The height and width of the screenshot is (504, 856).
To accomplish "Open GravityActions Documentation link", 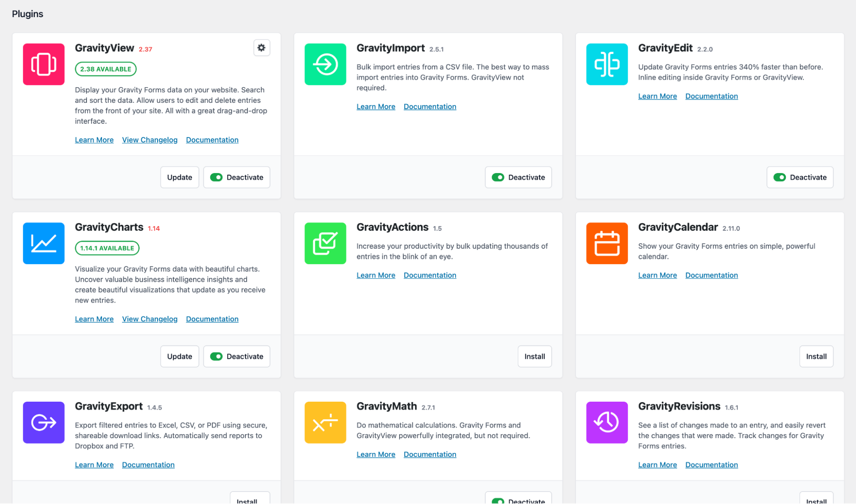I will coord(430,275).
